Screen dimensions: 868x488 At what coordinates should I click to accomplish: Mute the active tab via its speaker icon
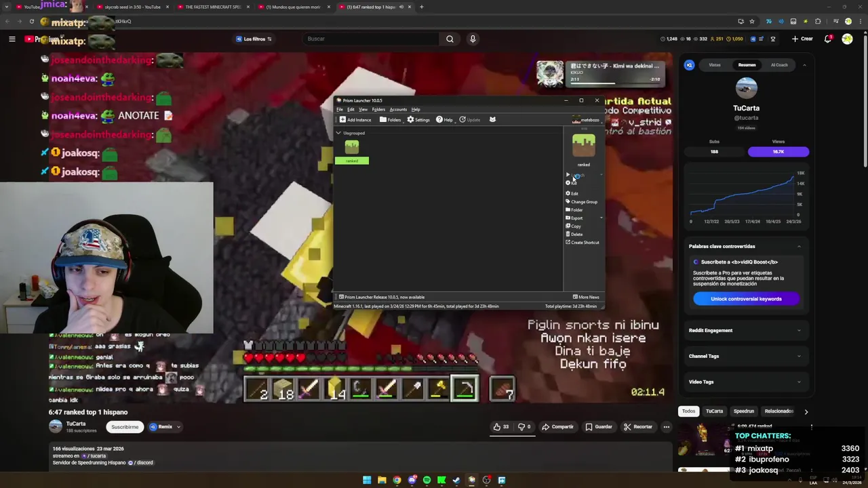coord(401,7)
